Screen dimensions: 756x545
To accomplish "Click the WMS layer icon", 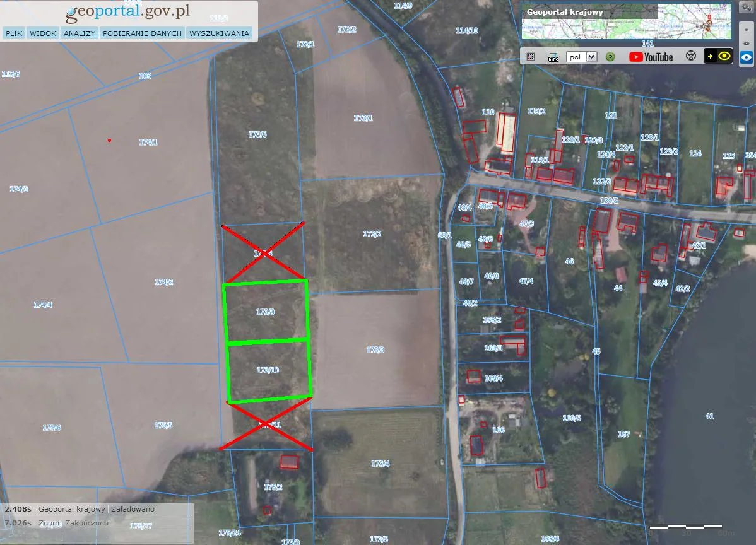I will (553, 57).
